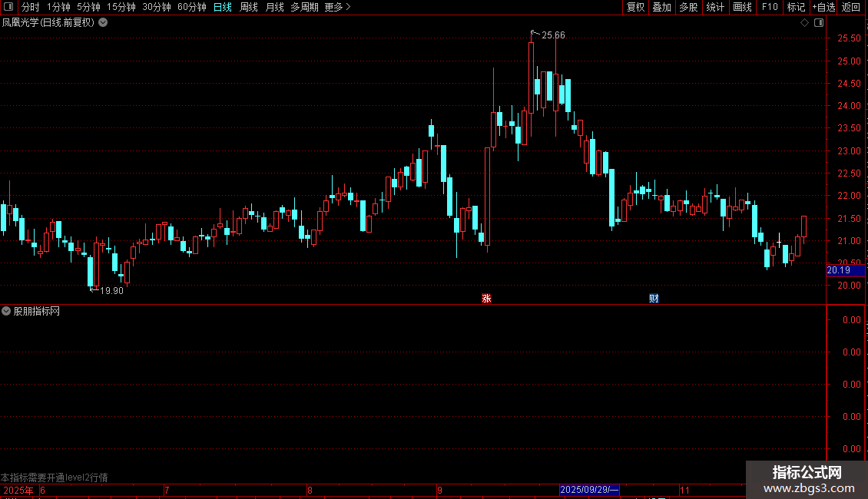This screenshot has width=868, height=499.
Task: Click month 11 on the time axis
Action: 684,490
